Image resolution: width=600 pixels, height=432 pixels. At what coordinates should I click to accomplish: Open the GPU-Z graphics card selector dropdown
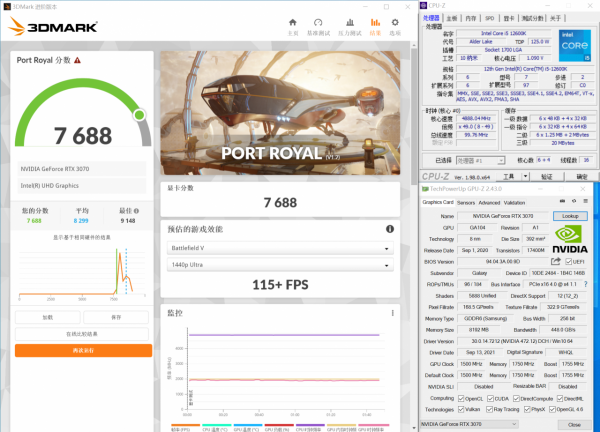[469, 424]
